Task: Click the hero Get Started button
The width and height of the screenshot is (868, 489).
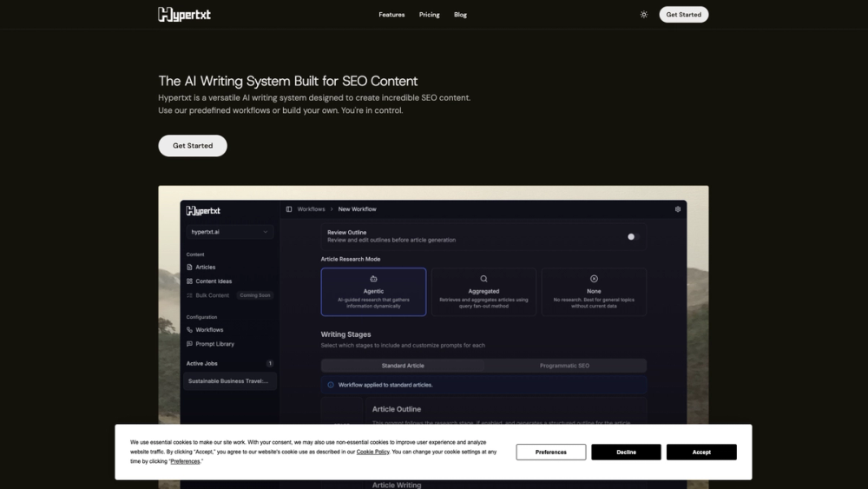Action: pyautogui.click(x=193, y=146)
